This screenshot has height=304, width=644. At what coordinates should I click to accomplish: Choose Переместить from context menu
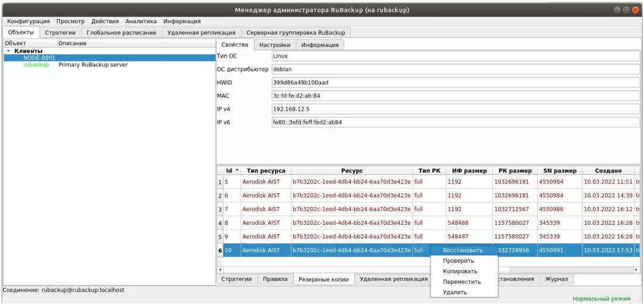464,282
